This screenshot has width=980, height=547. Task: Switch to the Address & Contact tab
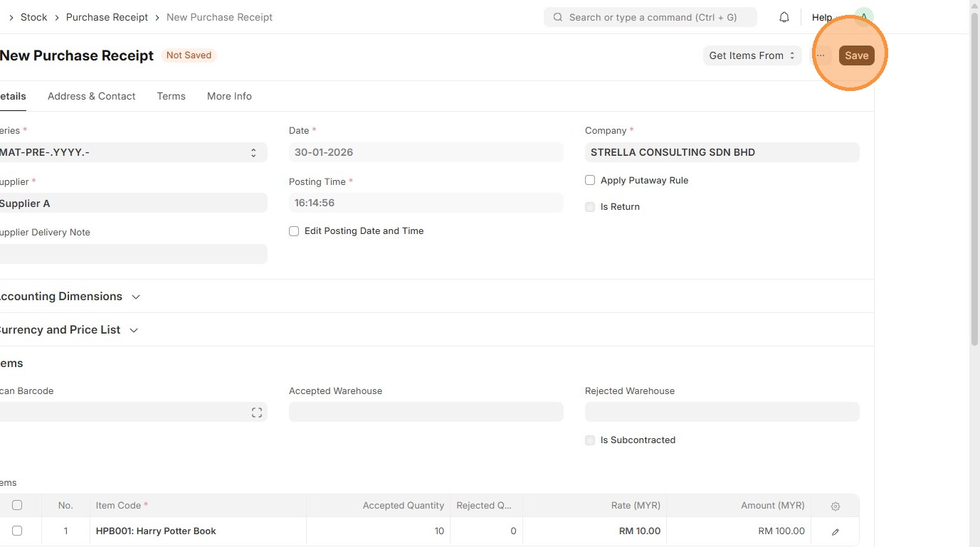91,96
